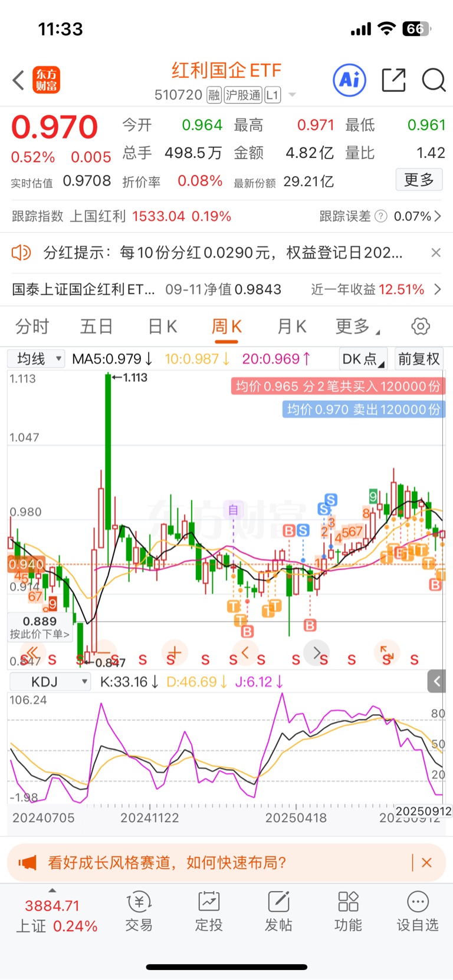Open the 更多 period dropdown
This screenshot has height=980, width=453.
click(x=357, y=326)
